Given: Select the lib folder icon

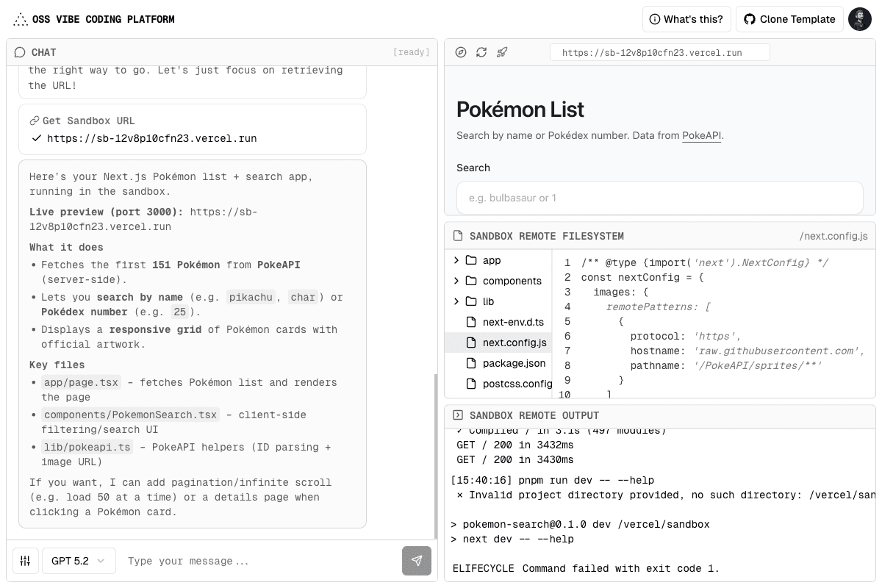Looking at the screenshot, I should [x=471, y=301].
